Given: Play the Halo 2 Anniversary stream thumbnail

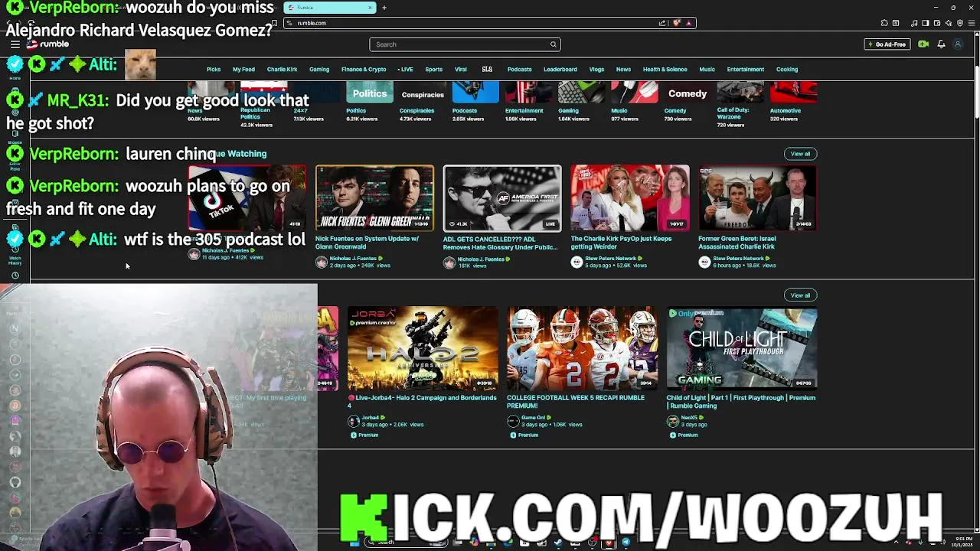Looking at the screenshot, I should [423, 349].
